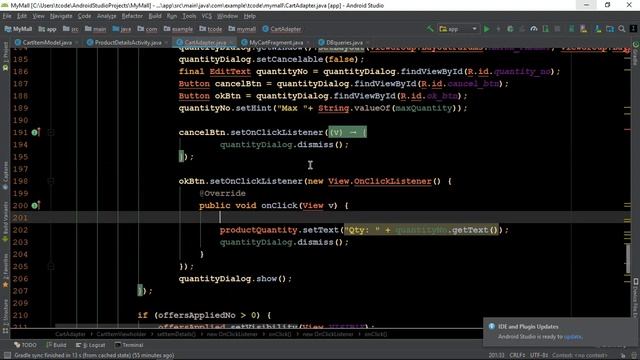Open the Code menu

tap(84, 16)
